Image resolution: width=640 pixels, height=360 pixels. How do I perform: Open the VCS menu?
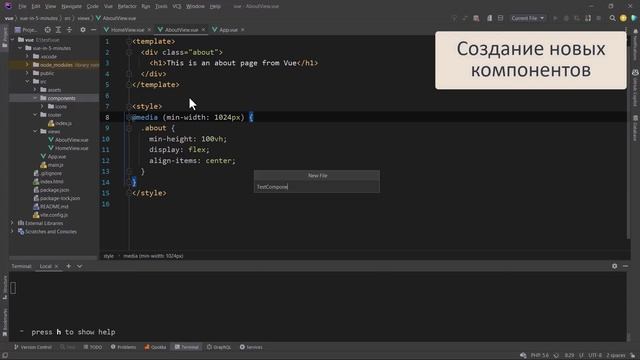click(177, 6)
